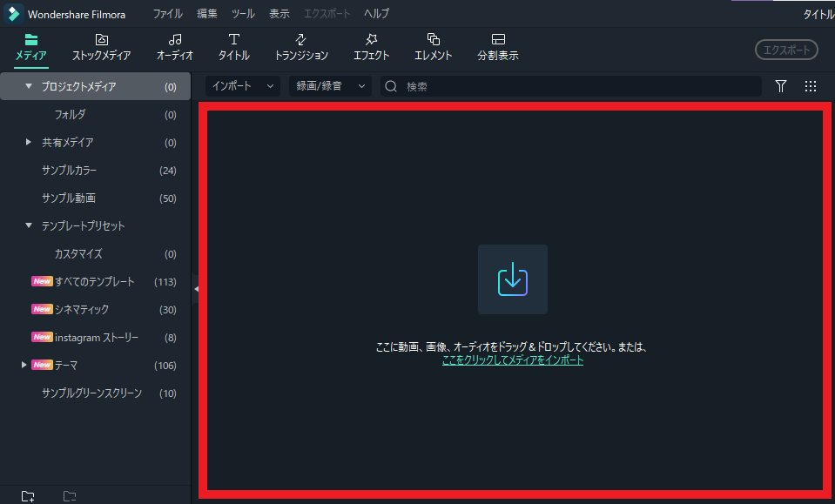Click the import download icon in the media area
Image resolution: width=835 pixels, height=504 pixels.
(x=513, y=279)
